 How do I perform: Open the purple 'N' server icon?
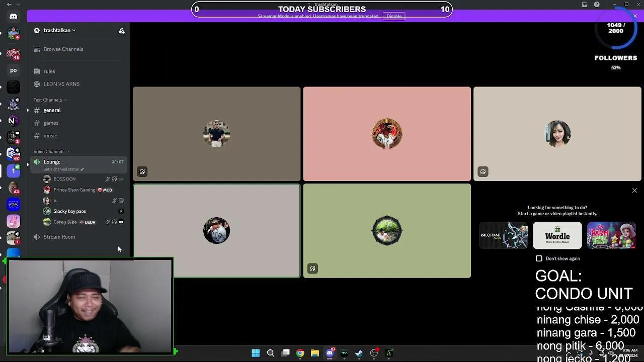click(14, 121)
